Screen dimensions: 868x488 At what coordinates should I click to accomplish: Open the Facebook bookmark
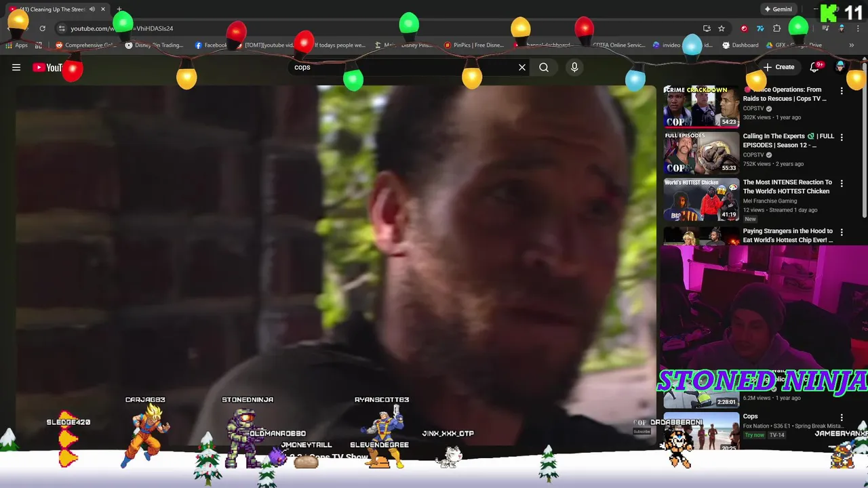click(x=212, y=45)
